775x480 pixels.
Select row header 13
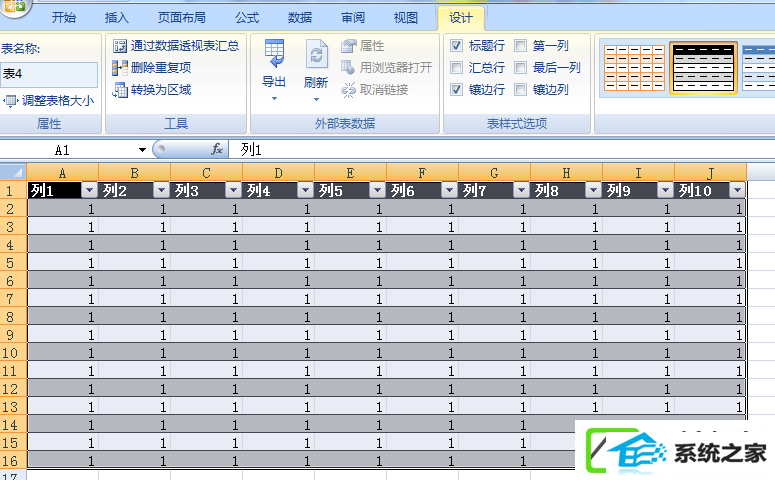[13, 407]
